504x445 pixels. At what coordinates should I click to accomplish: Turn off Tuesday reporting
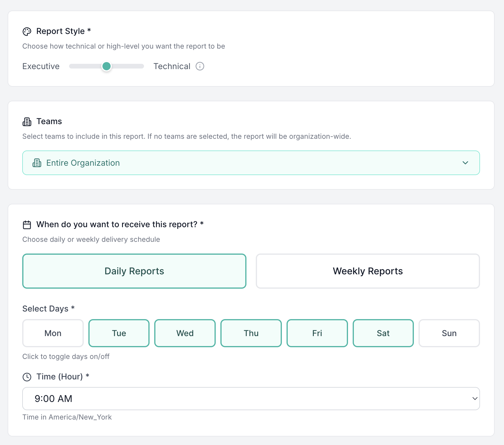(119, 333)
